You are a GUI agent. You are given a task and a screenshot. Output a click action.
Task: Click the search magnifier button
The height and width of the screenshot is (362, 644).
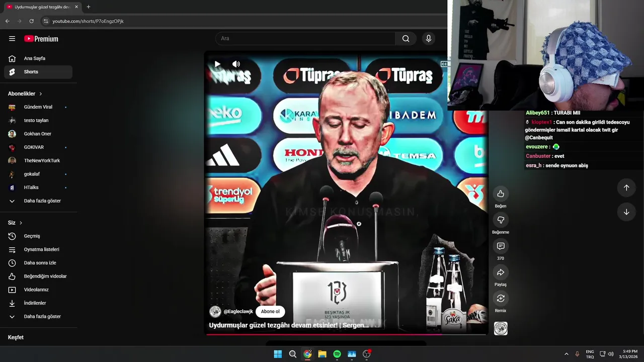406,39
